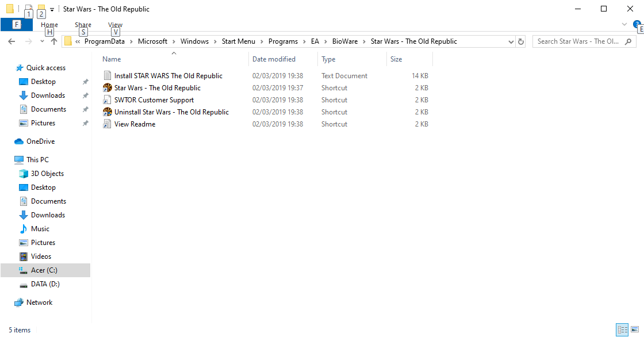Open the Videos folder
The width and height of the screenshot is (644, 337).
pos(41,256)
